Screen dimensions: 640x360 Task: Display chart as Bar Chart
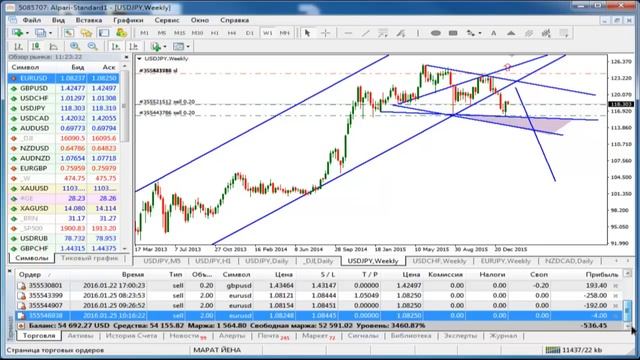[18, 46]
